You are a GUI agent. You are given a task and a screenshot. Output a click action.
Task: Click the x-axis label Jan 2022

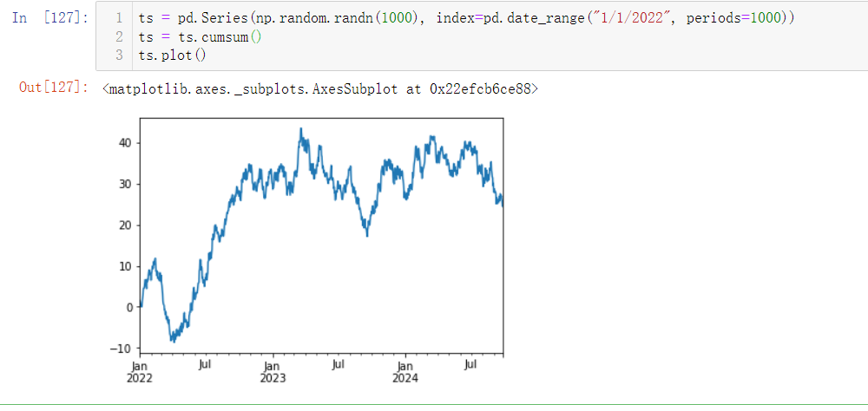(140, 372)
